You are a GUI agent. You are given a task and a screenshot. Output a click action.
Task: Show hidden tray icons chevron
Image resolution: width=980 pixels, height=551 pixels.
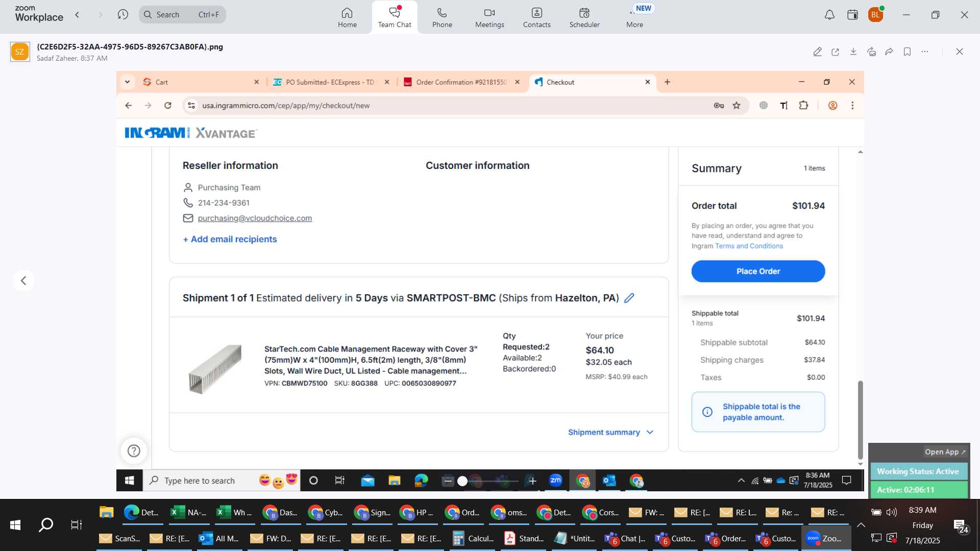(861, 525)
